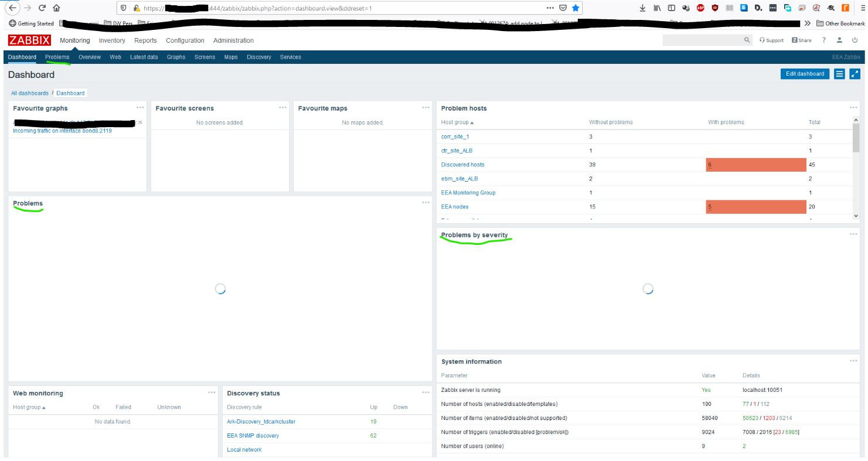The image size is (868, 461).
Task: Open the Other Bookmarks folder
Action: coord(840,24)
